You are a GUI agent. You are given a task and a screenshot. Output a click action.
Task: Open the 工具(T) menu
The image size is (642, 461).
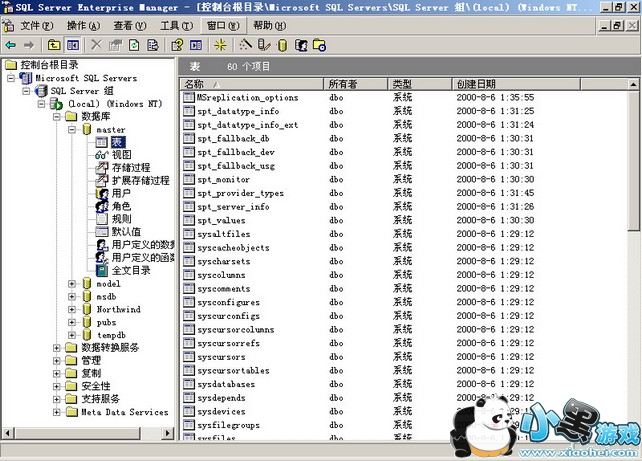pyautogui.click(x=176, y=24)
